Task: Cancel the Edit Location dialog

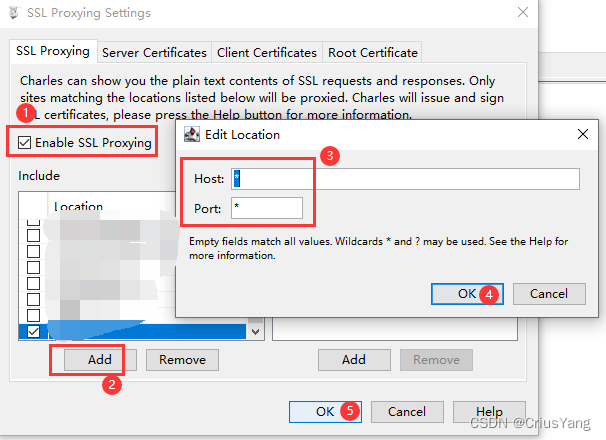Action: (x=549, y=294)
